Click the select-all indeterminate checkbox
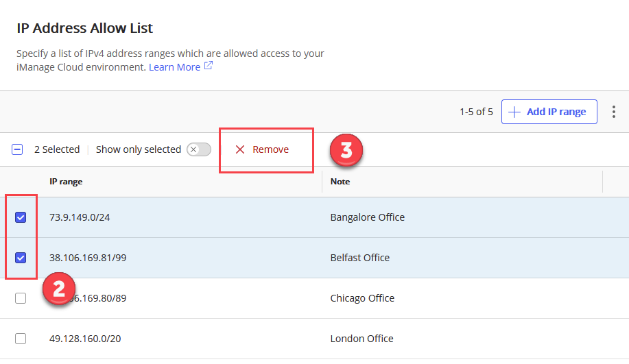This screenshot has height=364, width=629. coord(18,149)
